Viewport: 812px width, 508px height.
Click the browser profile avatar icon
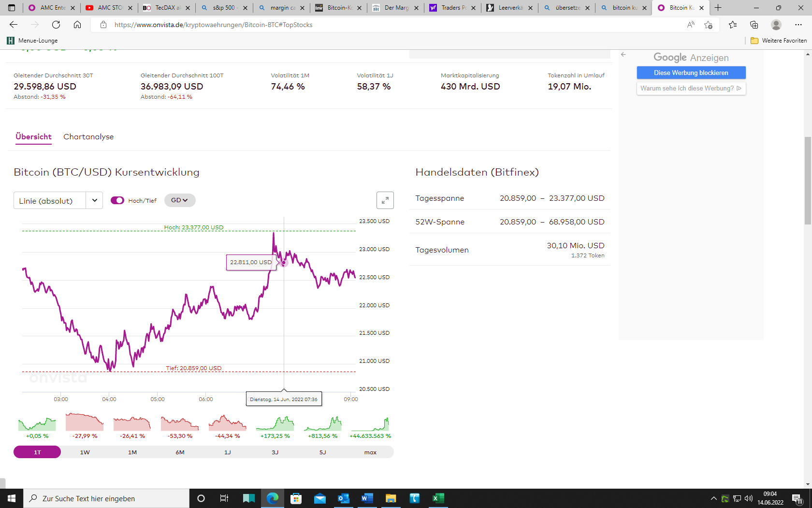(x=776, y=25)
